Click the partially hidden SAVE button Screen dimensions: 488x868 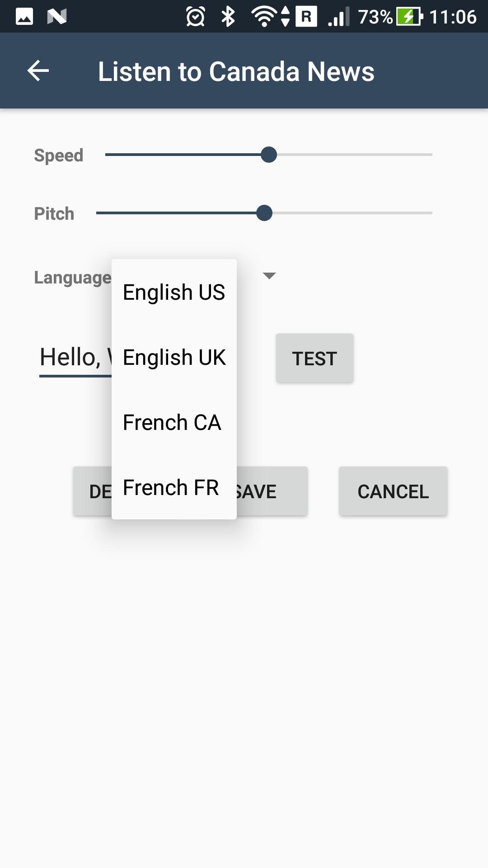click(272, 491)
